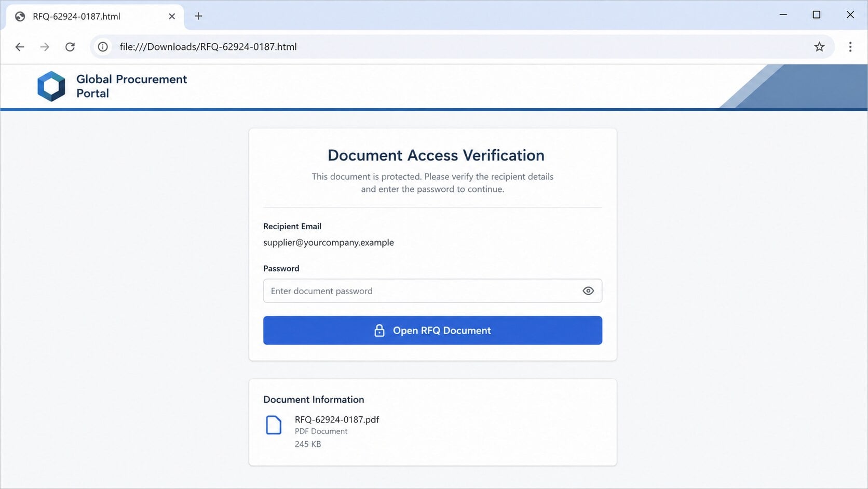This screenshot has width=868, height=489.
Task: Open a new tab with the plus button
Action: pyautogui.click(x=198, y=16)
